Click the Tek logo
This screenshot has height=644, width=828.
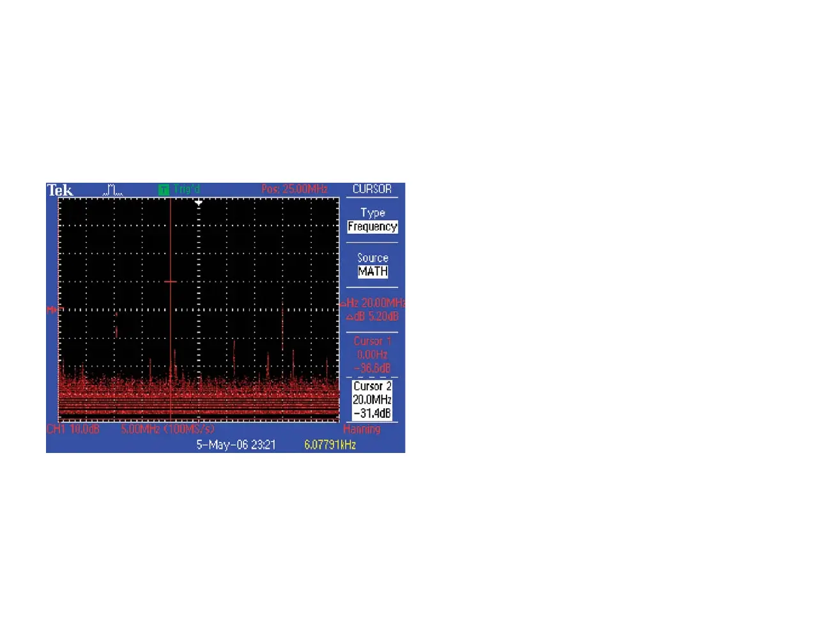(60, 190)
